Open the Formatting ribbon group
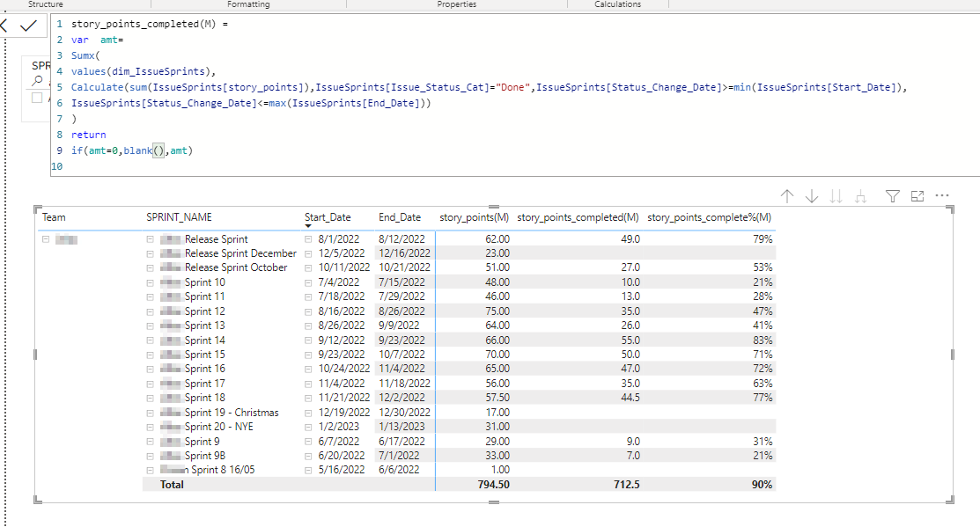The height and width of the screenshot is (527, 980). [x=249, y=4]
